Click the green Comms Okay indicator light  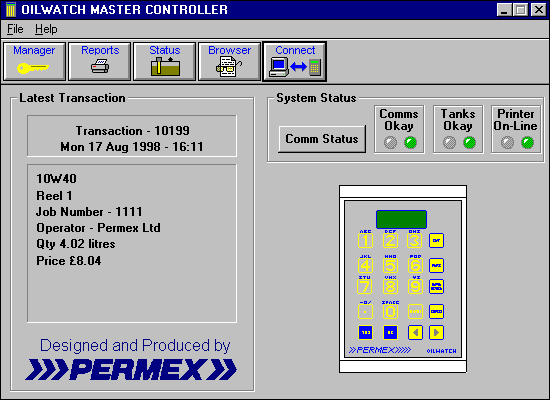[410, 142]
